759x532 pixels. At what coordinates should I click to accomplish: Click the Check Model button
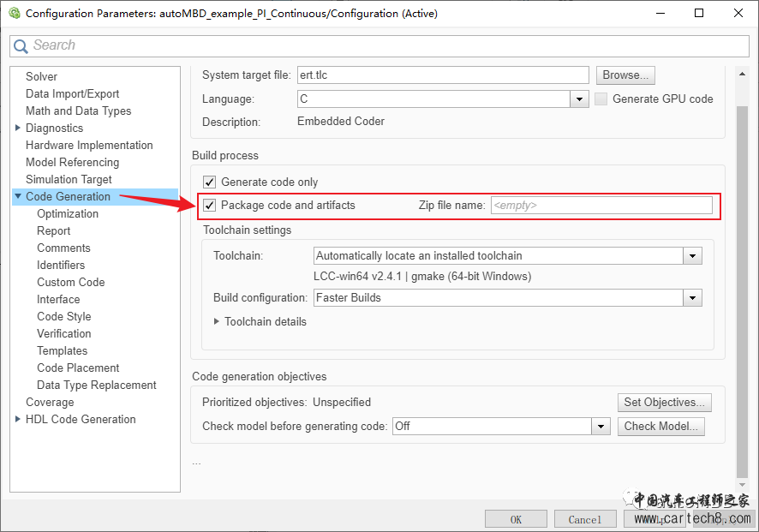660,427
